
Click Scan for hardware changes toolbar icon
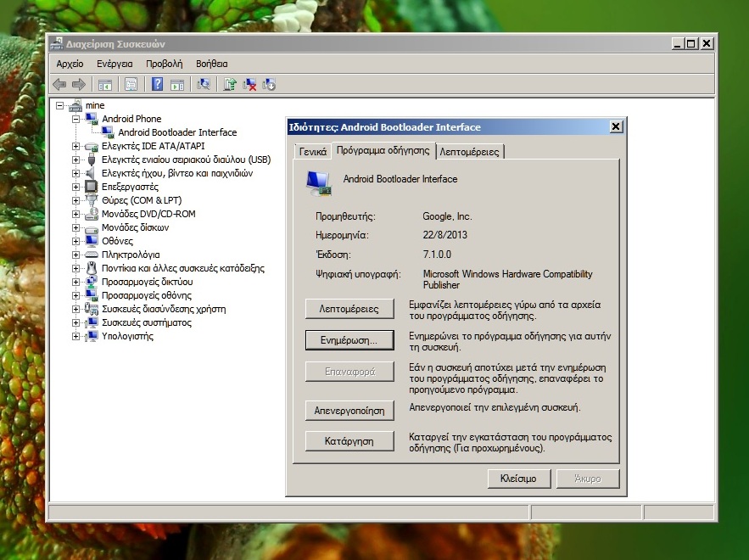(204, 84)
